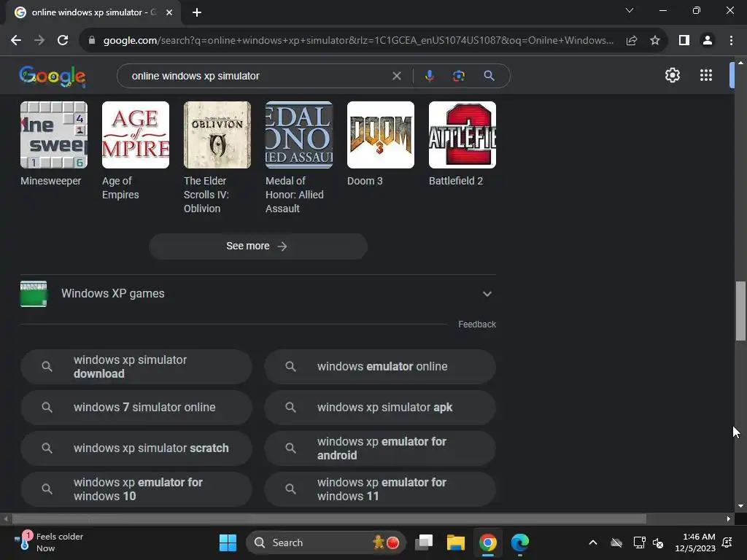Screen dimensions: 747x560
Task: Search 'windows xp emulator for windows 10' suggestion
Action: 136,489
